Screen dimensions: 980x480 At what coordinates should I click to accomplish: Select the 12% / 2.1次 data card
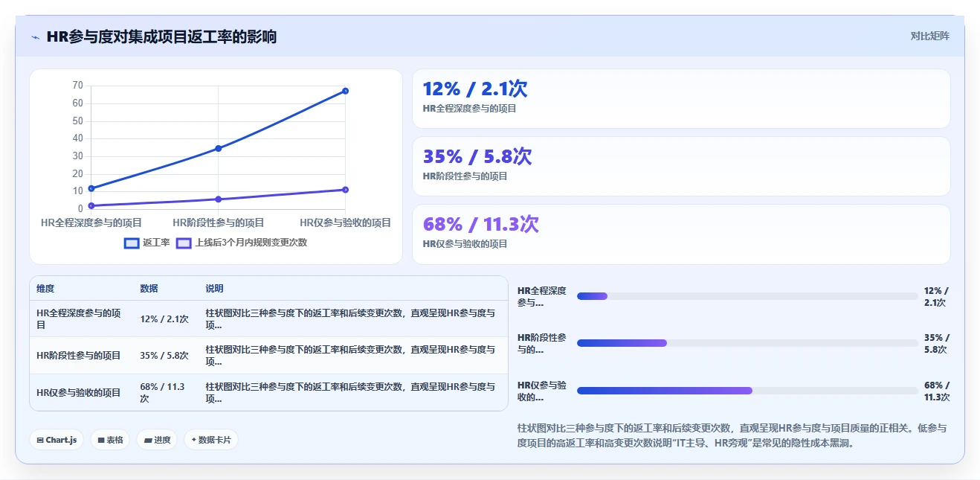click(681, 98)
